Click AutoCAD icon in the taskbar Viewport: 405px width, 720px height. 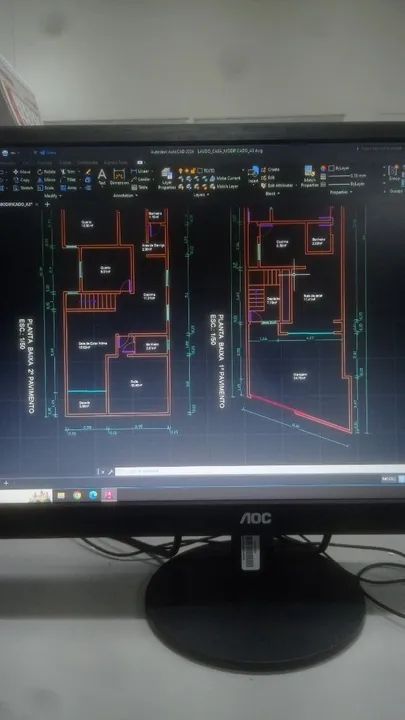(109, 495)
